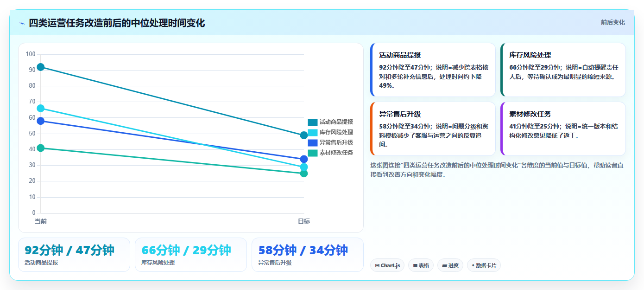
Task: Open the 异常售后升级 description card
Action: coord(433,129)
